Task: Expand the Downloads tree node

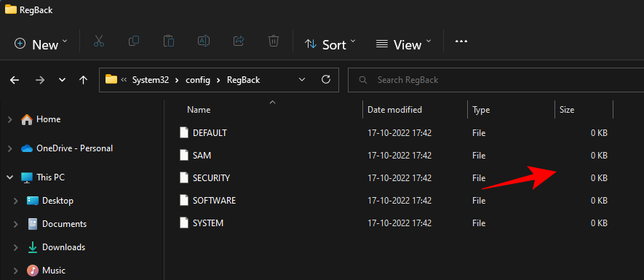Action: (16, 247)
